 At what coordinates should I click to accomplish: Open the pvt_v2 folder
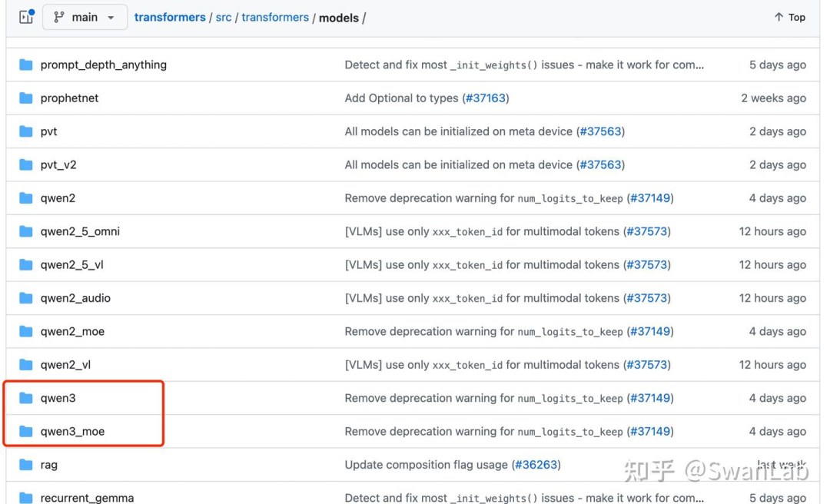58,164
